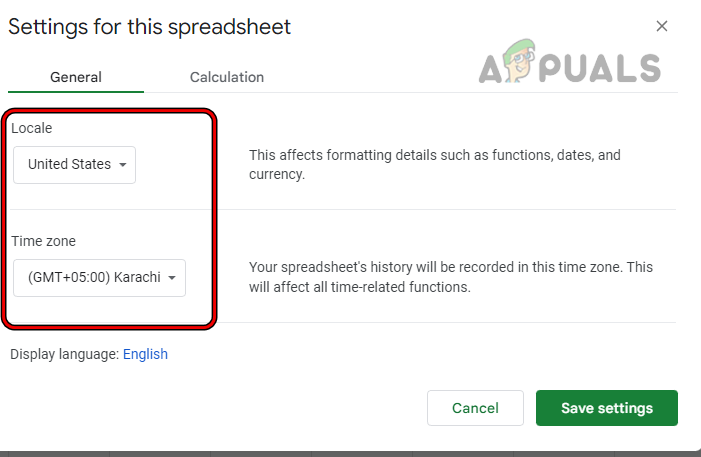Select the Time zone field label
Viewport: 701px width, 457px height.
[x=44, y=241]
